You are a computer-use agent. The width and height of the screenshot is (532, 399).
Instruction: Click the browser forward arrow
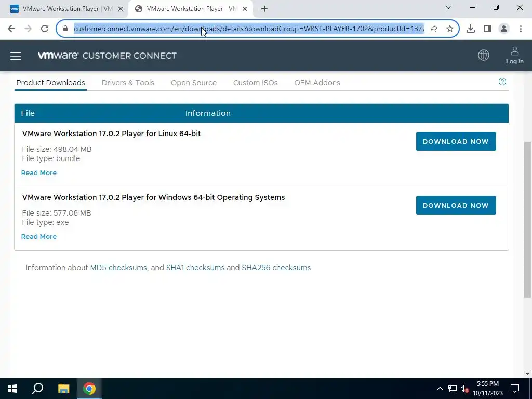(28, 29)
